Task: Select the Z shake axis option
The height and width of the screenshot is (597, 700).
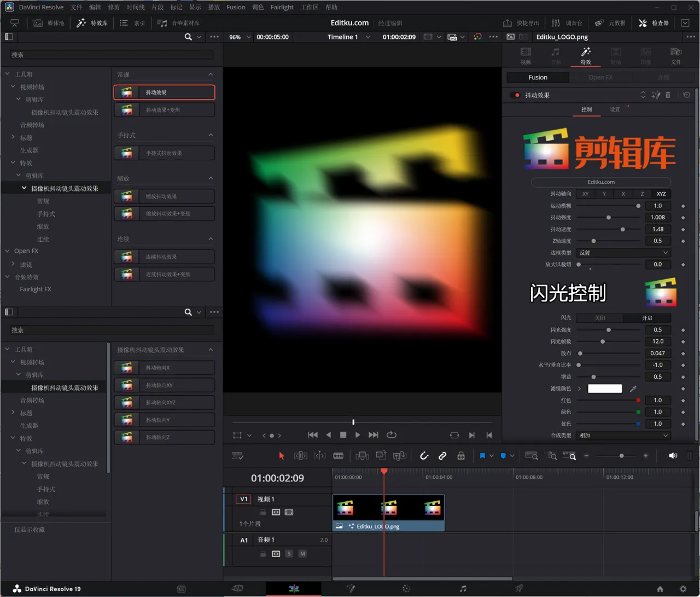Action: tap(642, 194)
